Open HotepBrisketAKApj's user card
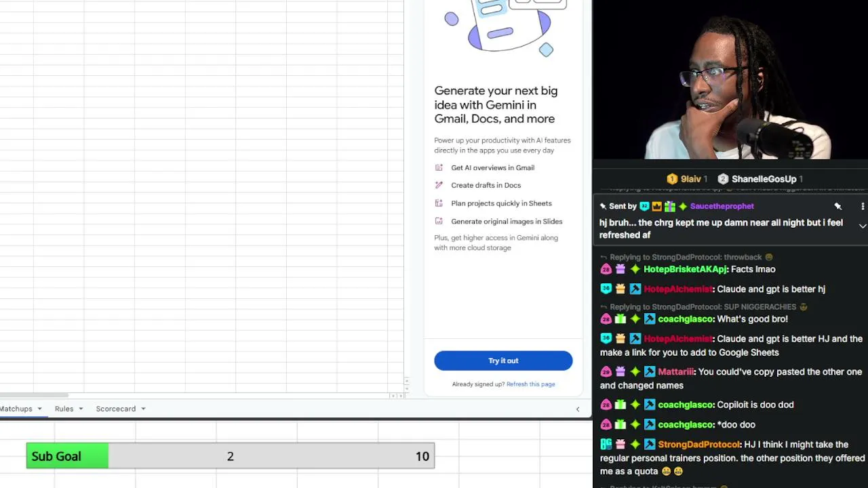The width and height of the screenshot is (868, 488). coord(685,269)
